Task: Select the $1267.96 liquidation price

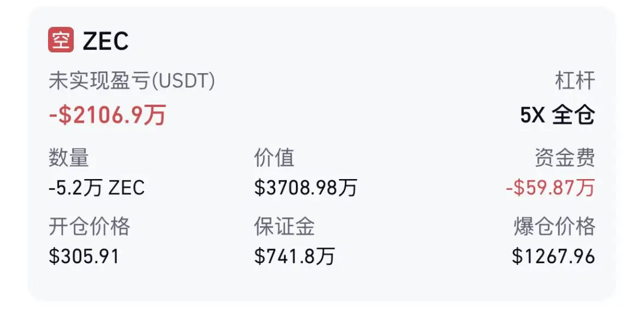Action: (x=553, y=256)
